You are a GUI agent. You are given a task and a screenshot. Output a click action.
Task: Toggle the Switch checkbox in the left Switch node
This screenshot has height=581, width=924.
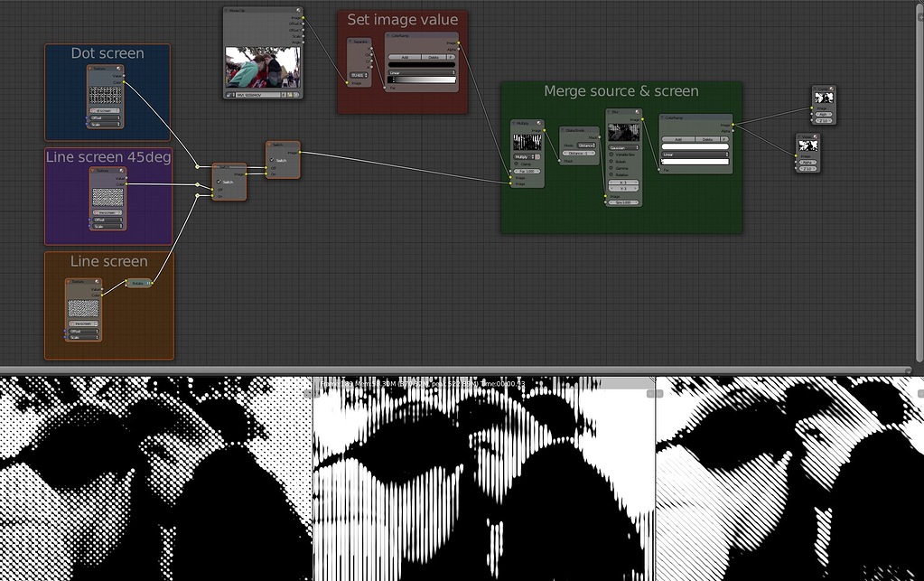tap(219, 182)
